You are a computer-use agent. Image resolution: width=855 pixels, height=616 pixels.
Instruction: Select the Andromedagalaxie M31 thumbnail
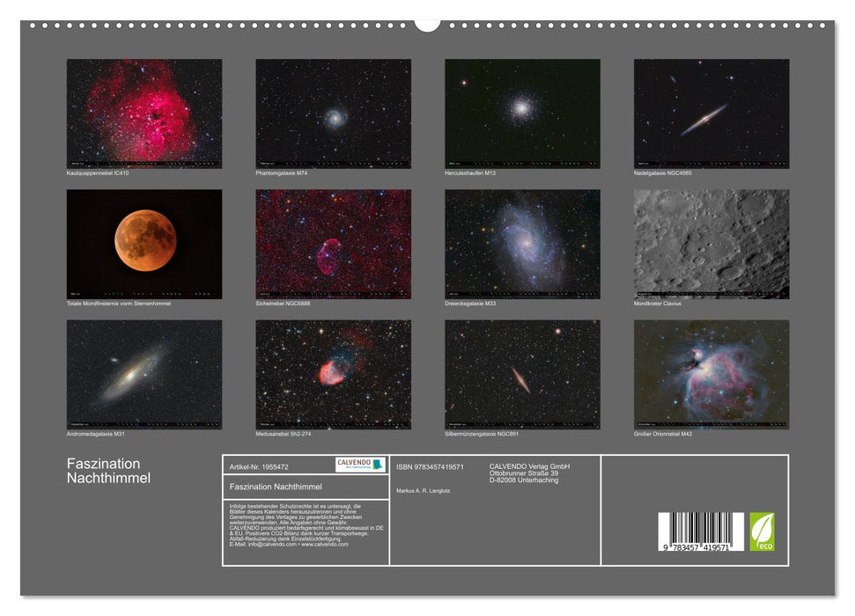pos(144,373)
